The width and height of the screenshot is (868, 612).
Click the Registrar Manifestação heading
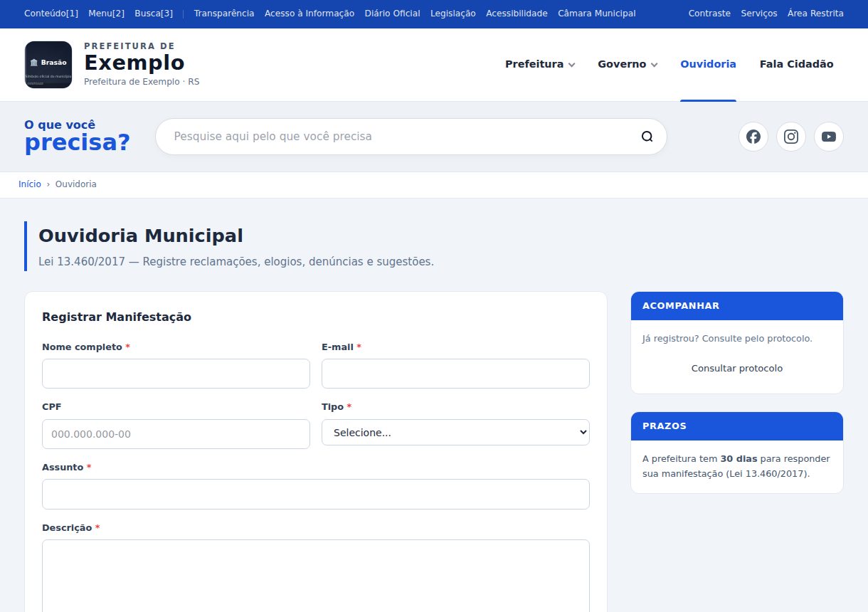pos(117,317)
